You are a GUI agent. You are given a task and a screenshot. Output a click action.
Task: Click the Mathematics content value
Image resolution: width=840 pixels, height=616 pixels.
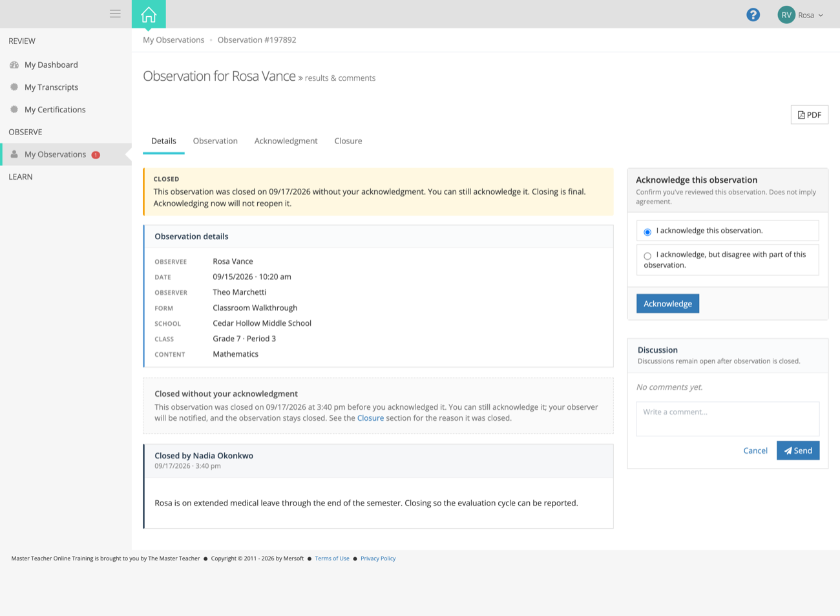(x=235, y=354)
